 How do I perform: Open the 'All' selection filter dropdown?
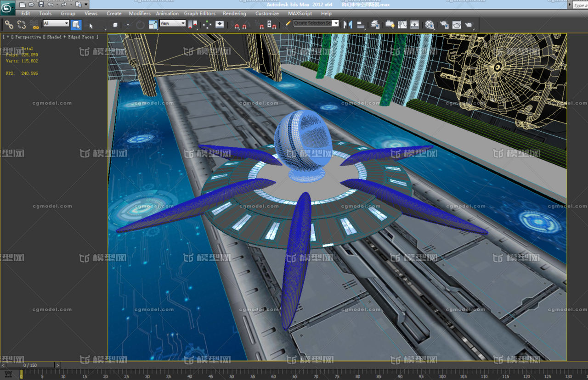coord(57,23)
